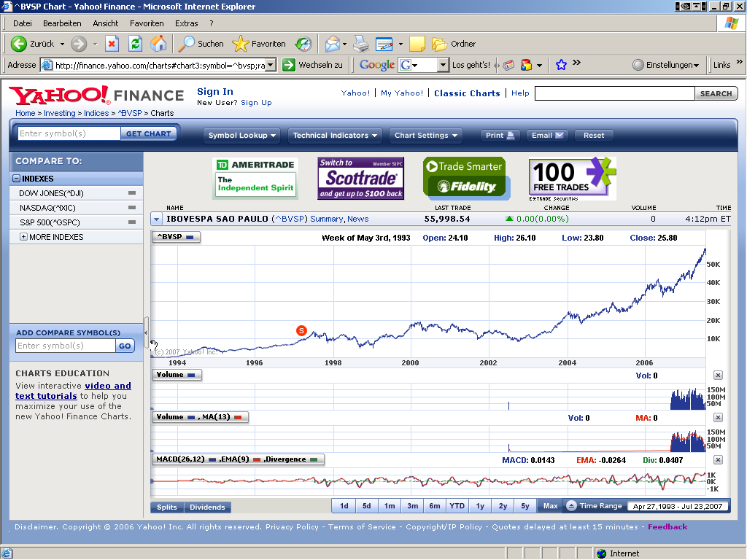747x560 pixels.
Task: Click the Divergence green color swatch
Action: tap(314, 459)
